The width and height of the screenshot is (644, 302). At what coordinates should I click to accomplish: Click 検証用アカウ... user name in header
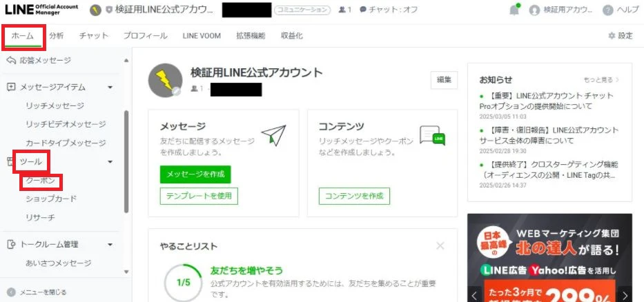coord(568,10)
